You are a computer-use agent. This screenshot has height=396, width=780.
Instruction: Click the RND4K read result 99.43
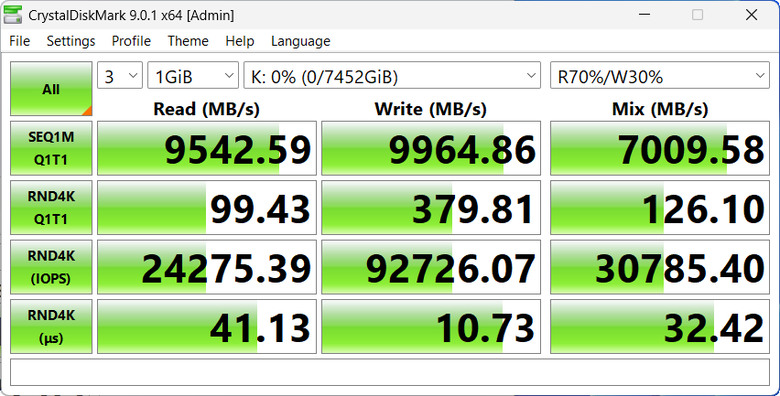[x=207, y=207]
